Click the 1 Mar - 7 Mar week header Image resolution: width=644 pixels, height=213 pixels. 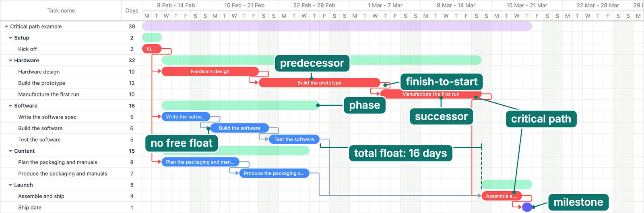click(x=385, y=5)
